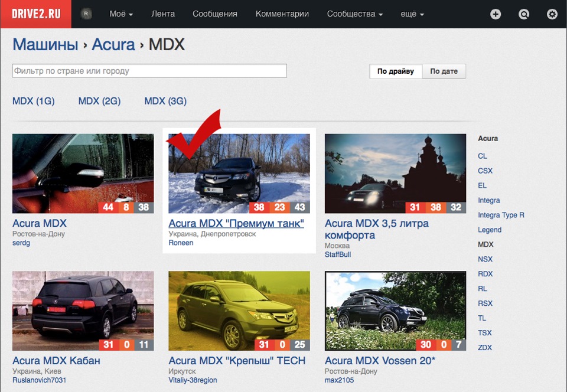
Task: Select EL in Acura model list
Action: (482, 186)
